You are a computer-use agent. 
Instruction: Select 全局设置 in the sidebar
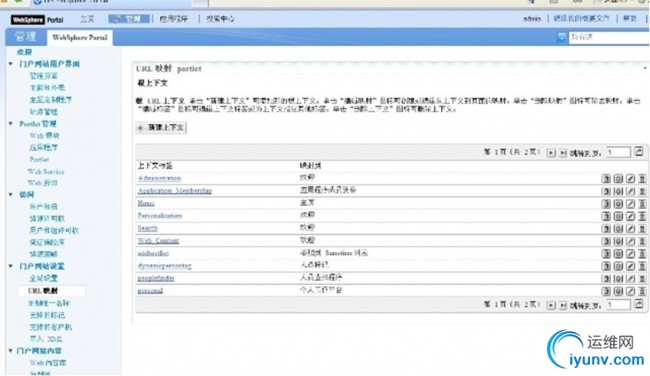coord(44,278)
